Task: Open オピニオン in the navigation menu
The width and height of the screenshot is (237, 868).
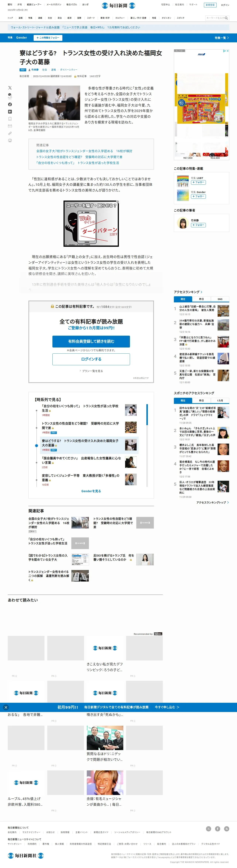Action: (166, 18)
